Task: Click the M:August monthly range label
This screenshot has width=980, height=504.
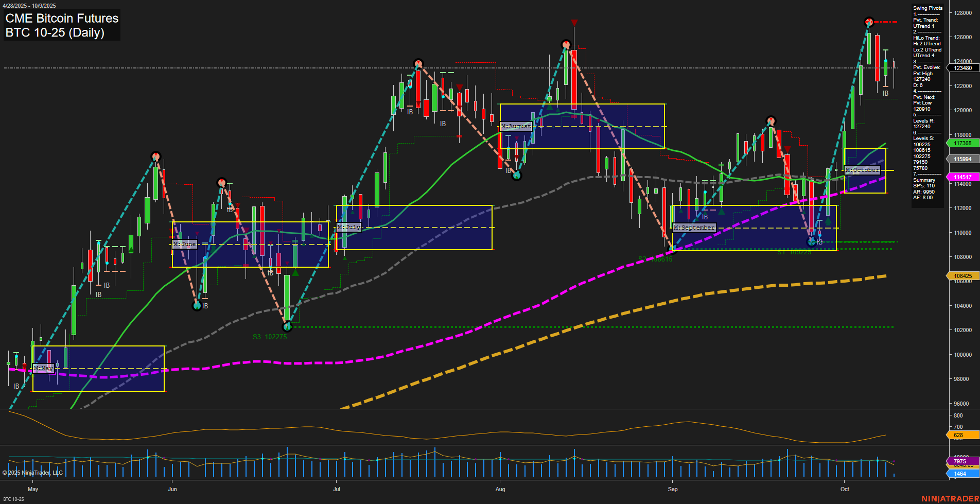Action: [516, 126]
